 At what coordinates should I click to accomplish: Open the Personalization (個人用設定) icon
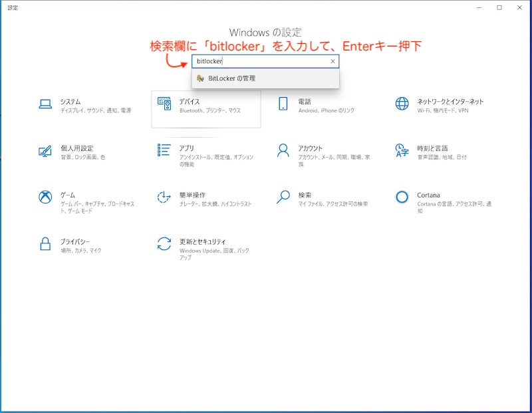(45, 151)
